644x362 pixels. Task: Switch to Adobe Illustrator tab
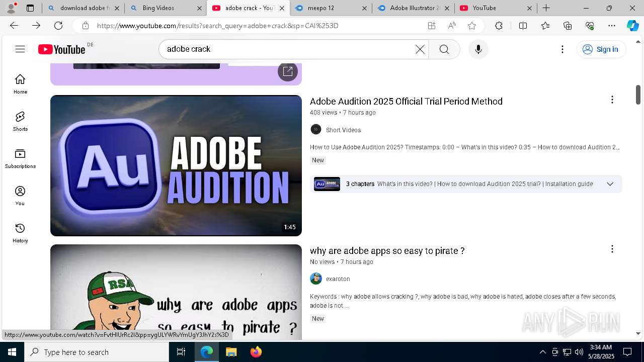413,8
